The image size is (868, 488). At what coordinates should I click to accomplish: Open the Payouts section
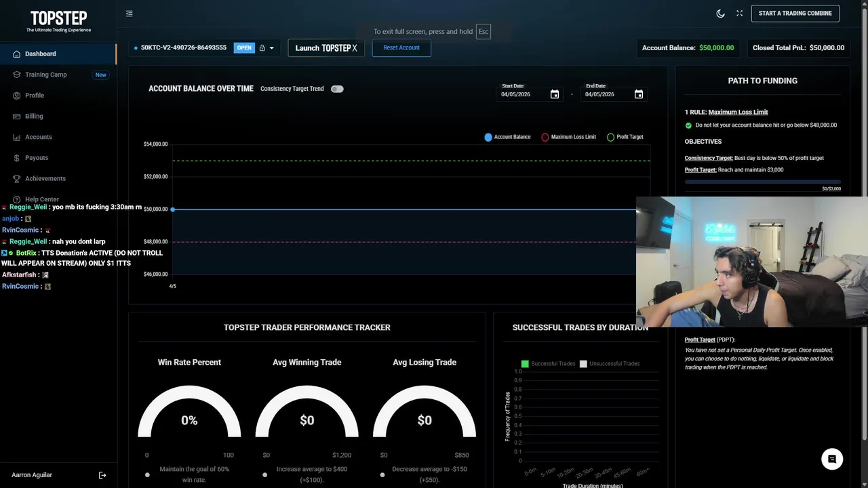tap(58, 158)
